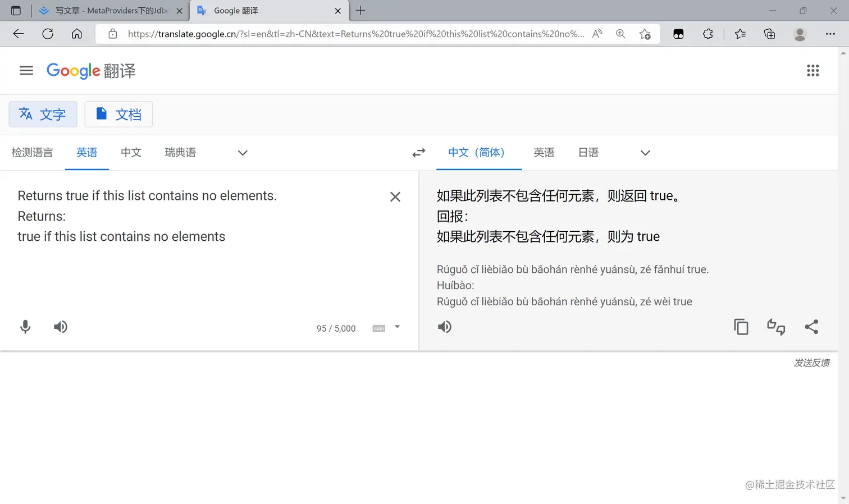The width and height of the screenshot is (849, 504).
Task: Expand the target language list
Action: click(x=645, y=153)
